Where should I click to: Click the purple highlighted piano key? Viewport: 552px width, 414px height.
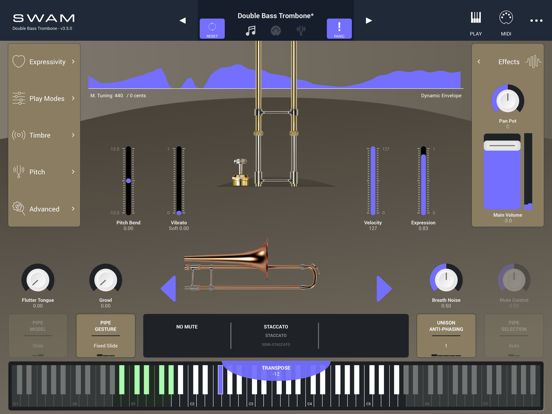click(220, 380)
